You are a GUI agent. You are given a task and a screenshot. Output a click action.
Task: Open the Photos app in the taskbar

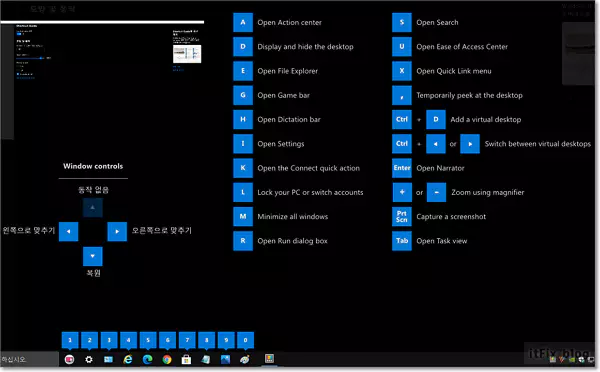click(x=225, y=359)
